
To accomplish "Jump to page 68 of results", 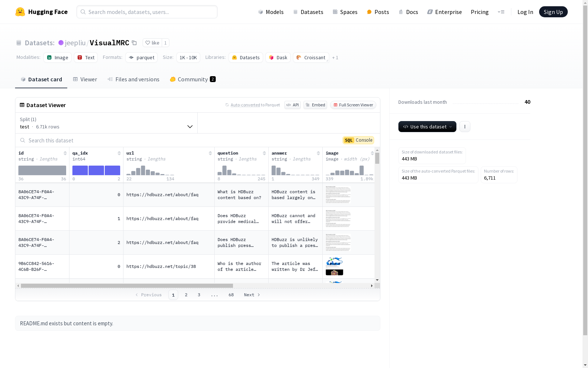I will click(x=231, y=295).
